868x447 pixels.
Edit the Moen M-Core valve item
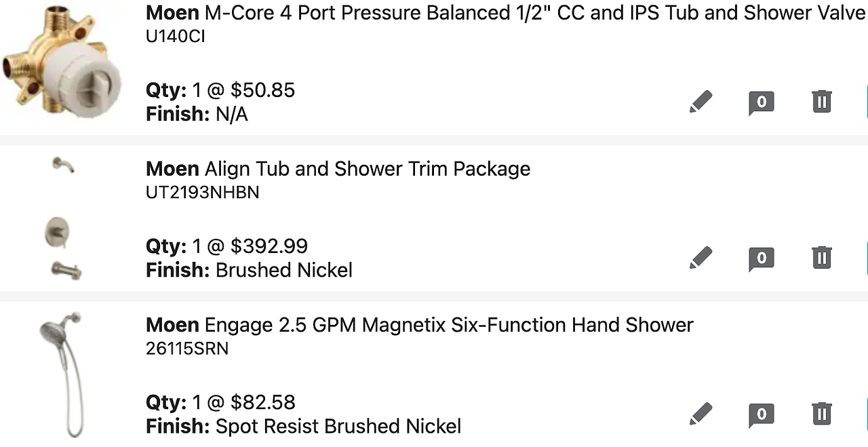point(701,102)
